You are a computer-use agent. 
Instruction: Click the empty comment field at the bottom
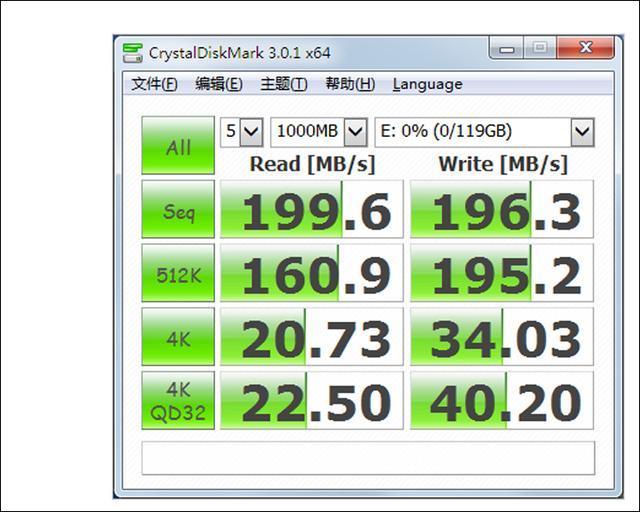[368, 458]
